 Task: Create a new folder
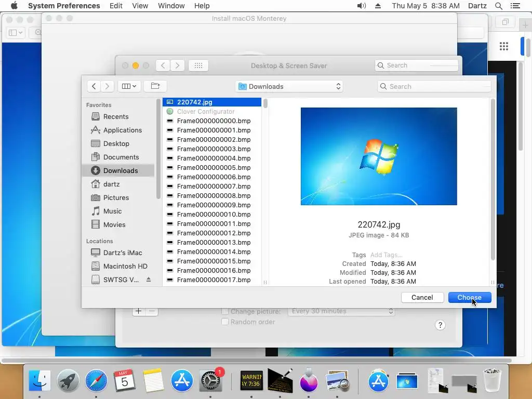(155, 86)
